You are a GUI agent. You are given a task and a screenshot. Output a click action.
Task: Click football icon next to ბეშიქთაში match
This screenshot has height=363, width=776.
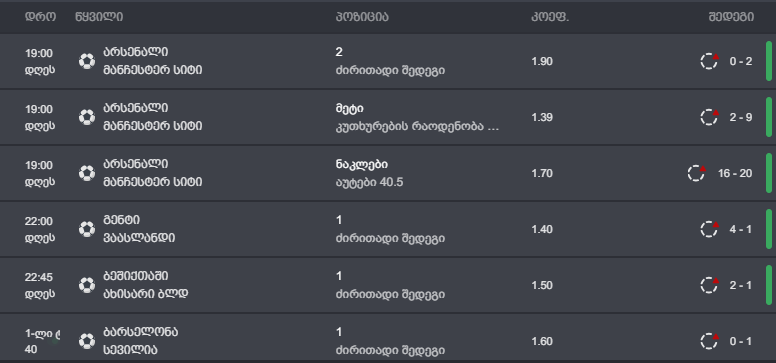87,285
